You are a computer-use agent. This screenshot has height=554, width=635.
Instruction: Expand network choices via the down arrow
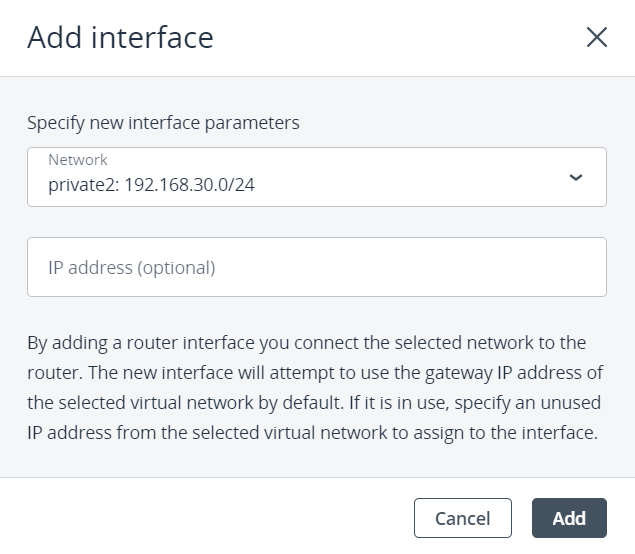point(575,177)
